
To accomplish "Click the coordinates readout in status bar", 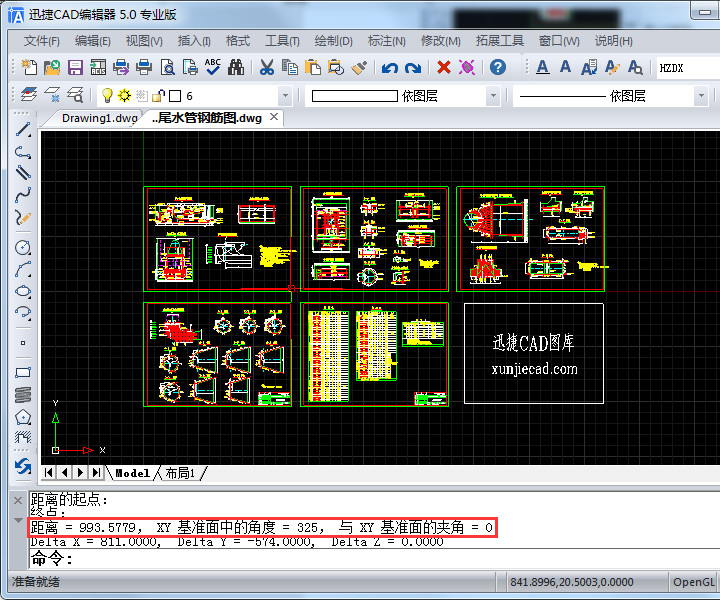I will [x=572, y=582].
